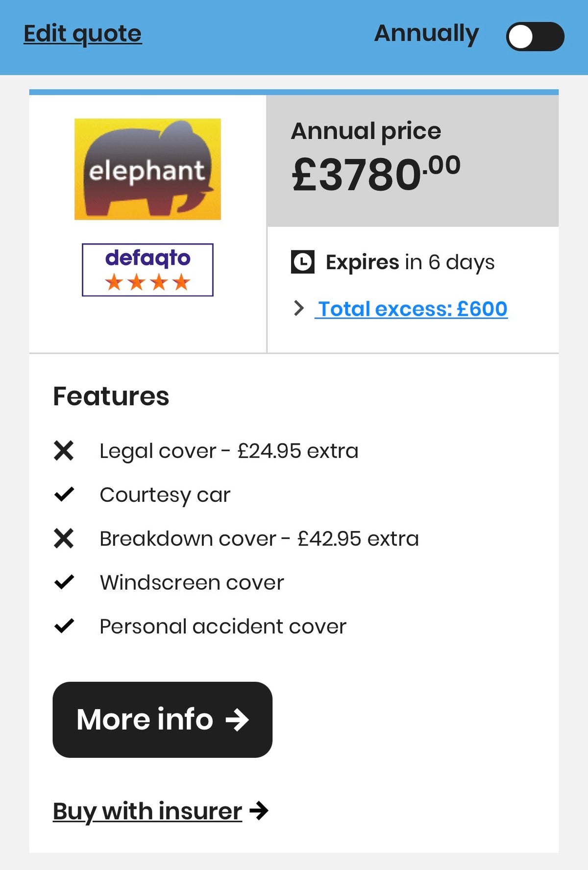The height and width of the screenshot is (870, 588).
Task: Open the Total excess: £600 link
Action: click(411, 309)
